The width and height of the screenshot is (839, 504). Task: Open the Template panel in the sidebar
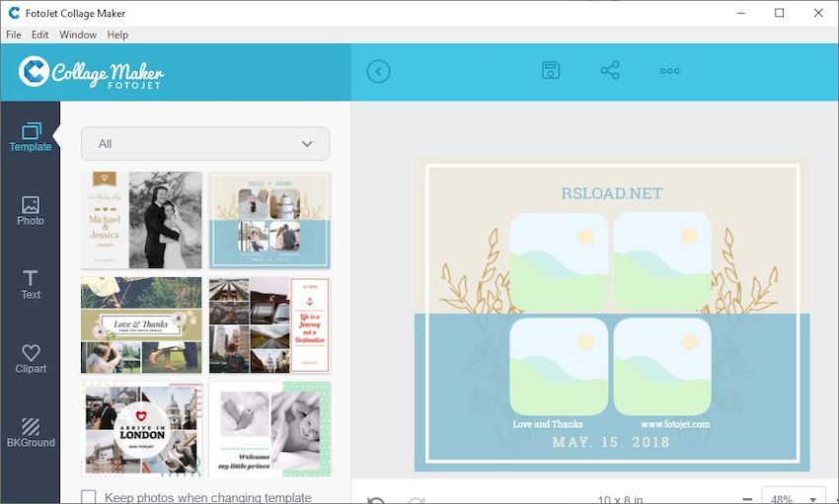pos(31,137)
